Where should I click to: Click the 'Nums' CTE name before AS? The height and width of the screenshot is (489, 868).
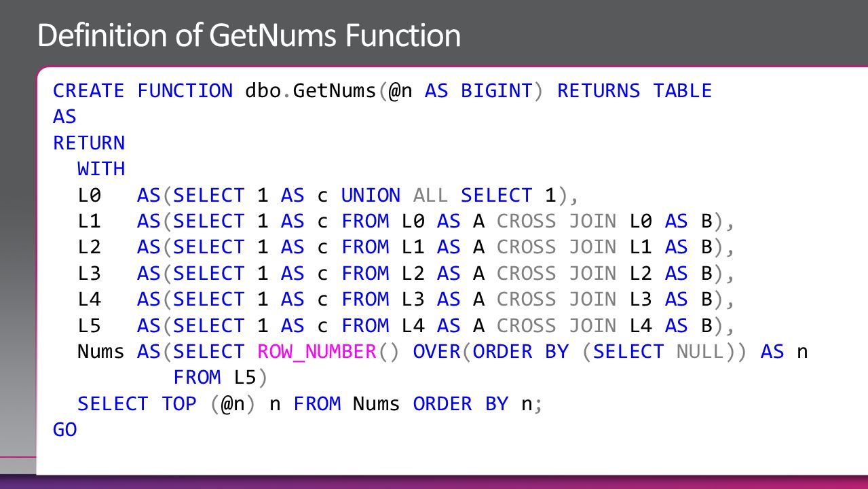101,352
